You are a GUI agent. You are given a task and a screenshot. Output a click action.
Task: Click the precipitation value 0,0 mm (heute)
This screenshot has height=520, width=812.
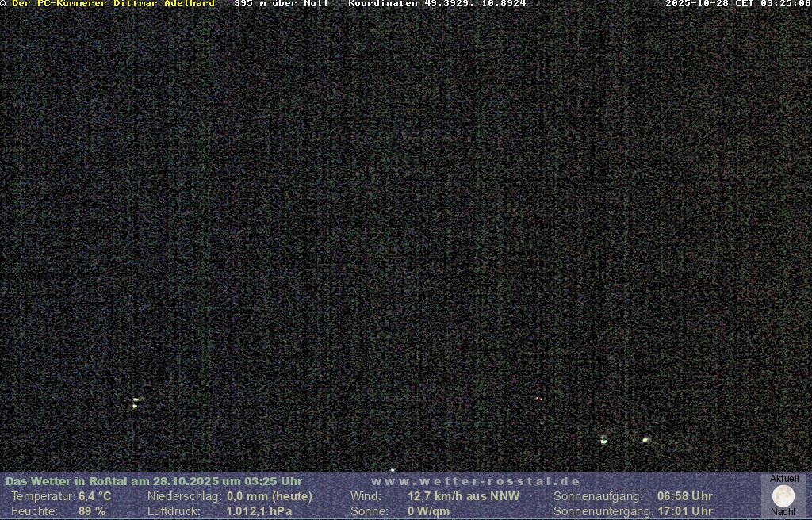point(270,496)
